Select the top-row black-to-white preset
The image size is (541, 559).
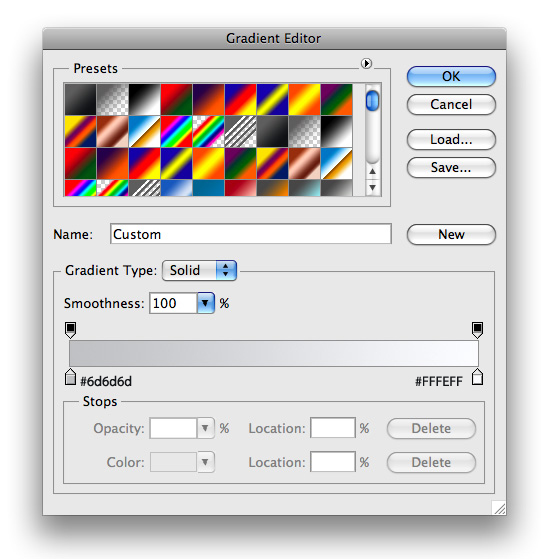point(144,99)
